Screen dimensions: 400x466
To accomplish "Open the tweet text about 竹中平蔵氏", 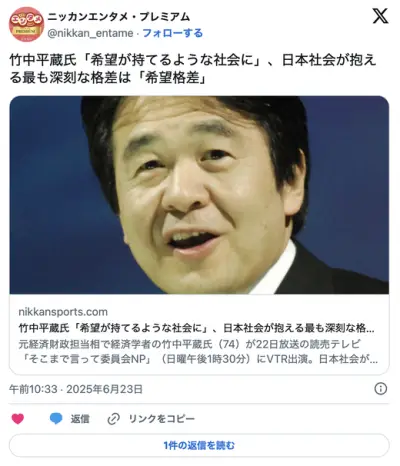I will click(193, 69).
